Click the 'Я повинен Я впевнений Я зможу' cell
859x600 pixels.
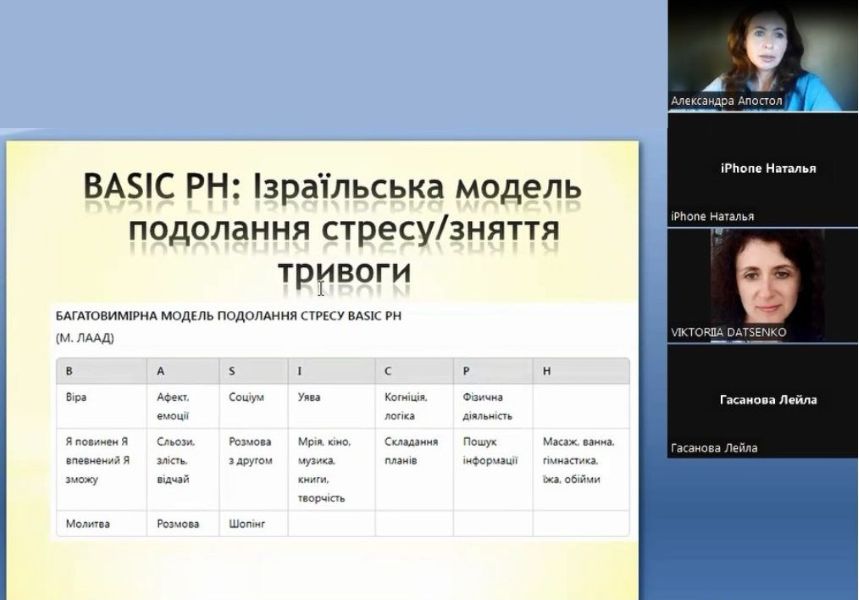point(101,470)
